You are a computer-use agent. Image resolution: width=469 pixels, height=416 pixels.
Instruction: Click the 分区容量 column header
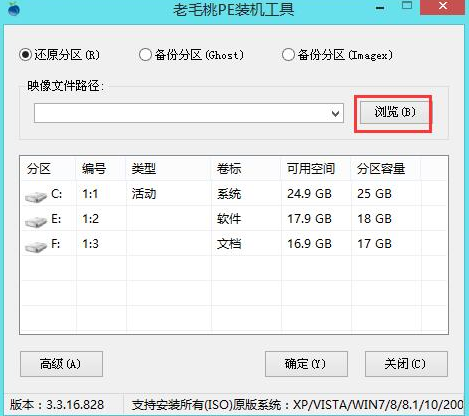tap(386, 169)
